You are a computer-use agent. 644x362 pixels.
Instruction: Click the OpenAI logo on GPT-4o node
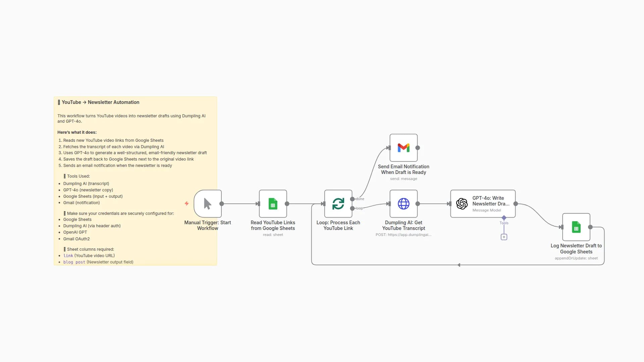462,203
